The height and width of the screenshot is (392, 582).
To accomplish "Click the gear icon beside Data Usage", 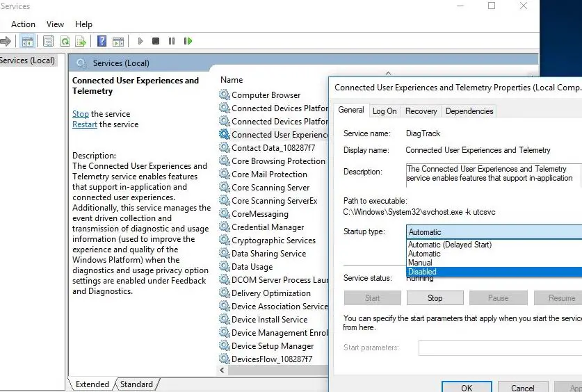I will pyautogui.click(x=224, y=266).
